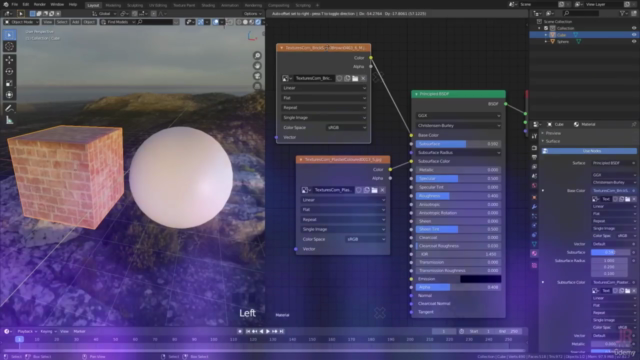Toggle visibility eye of Collection
This screenshot has height=360, width=640.
point(634,28)
